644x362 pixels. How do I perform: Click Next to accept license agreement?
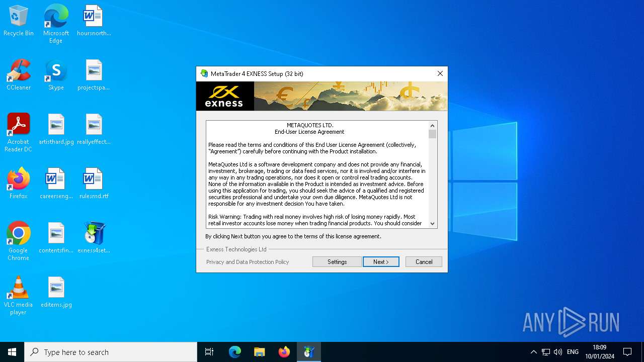(381, 262)
